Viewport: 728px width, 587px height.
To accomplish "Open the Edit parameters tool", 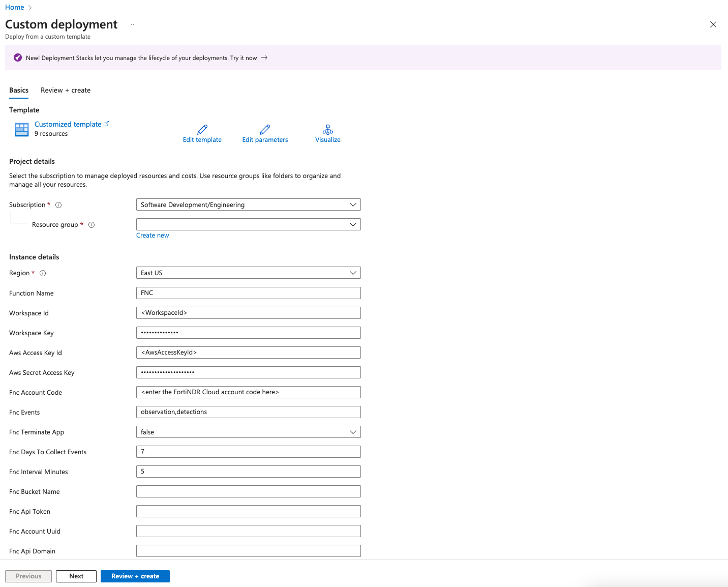I will coord(264,130).
